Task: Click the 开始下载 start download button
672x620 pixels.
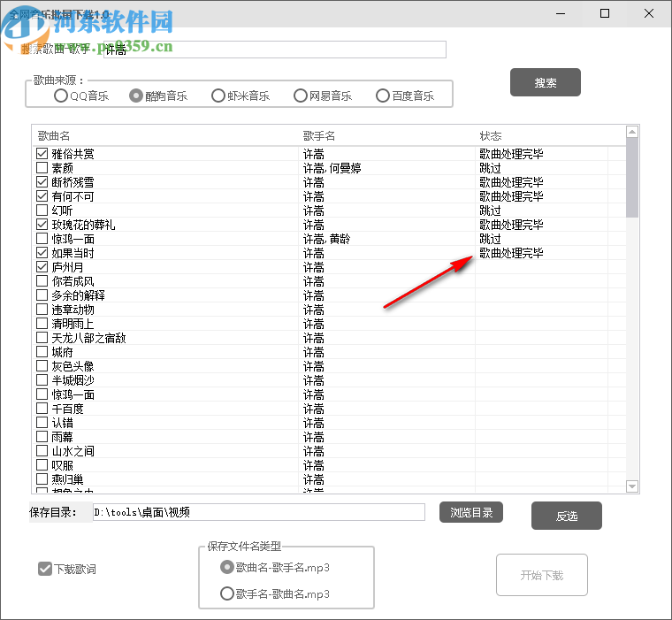Action: point(542,575)
